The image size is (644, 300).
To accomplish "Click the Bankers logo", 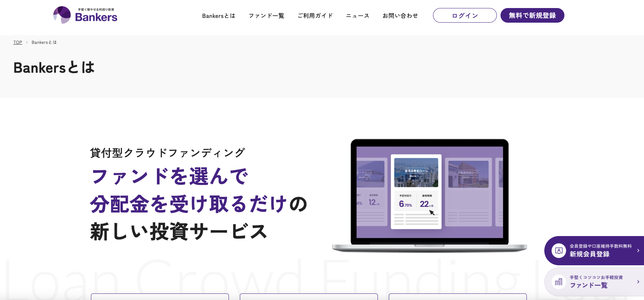I will point(85,15).
